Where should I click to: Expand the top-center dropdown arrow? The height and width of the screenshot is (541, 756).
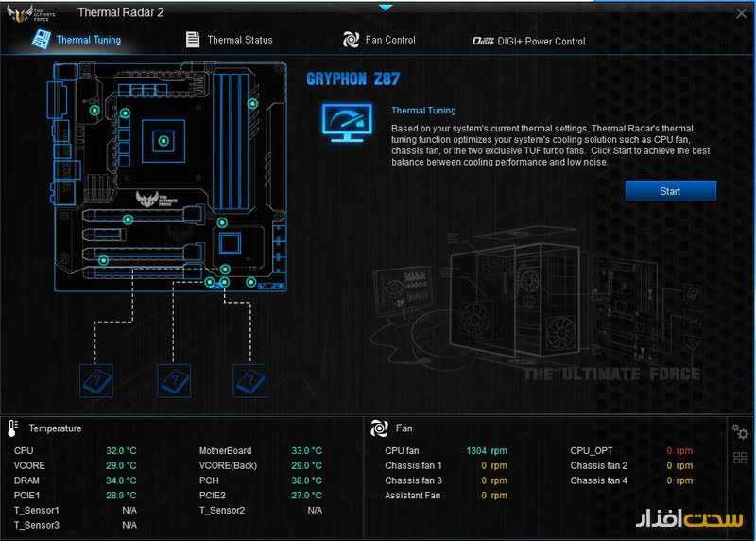tap(385, 7)
